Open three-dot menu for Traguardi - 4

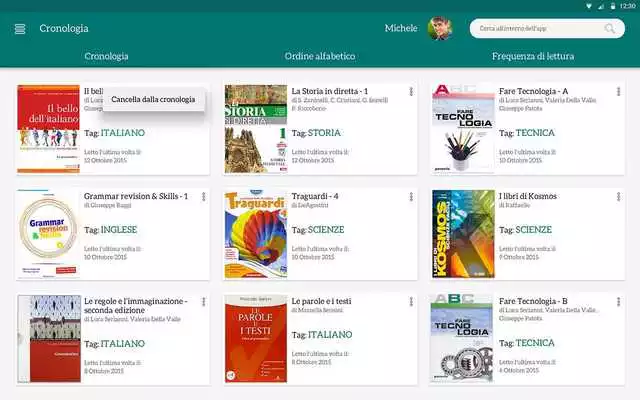coord(410,197)
